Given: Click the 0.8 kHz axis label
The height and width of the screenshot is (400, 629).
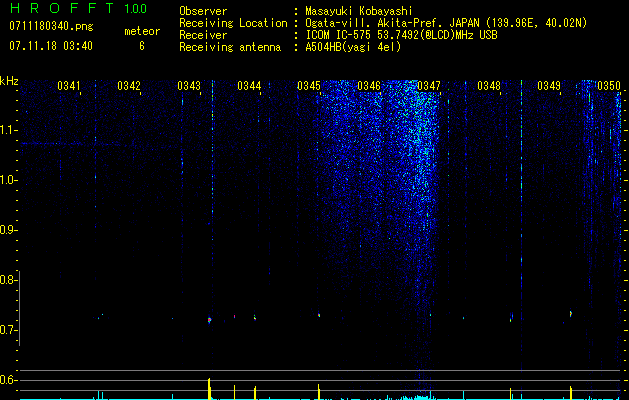Looking at the screenshot, I should (8, 280).
